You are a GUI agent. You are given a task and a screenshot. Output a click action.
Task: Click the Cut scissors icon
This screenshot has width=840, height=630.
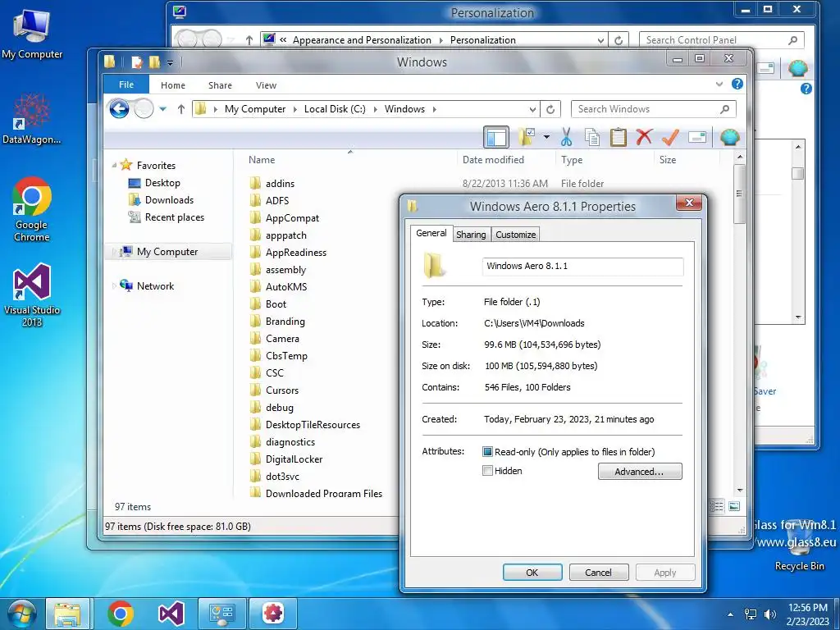pos(566,137)
